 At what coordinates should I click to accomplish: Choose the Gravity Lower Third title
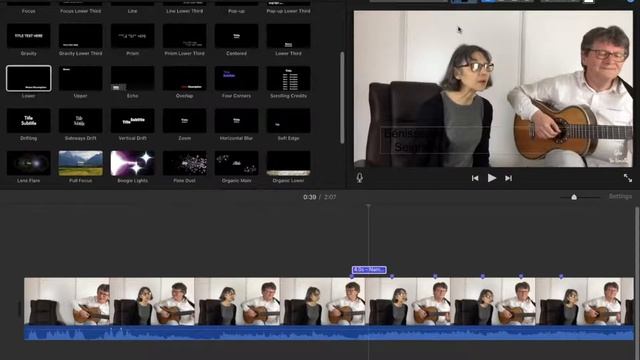coord(80,36)
